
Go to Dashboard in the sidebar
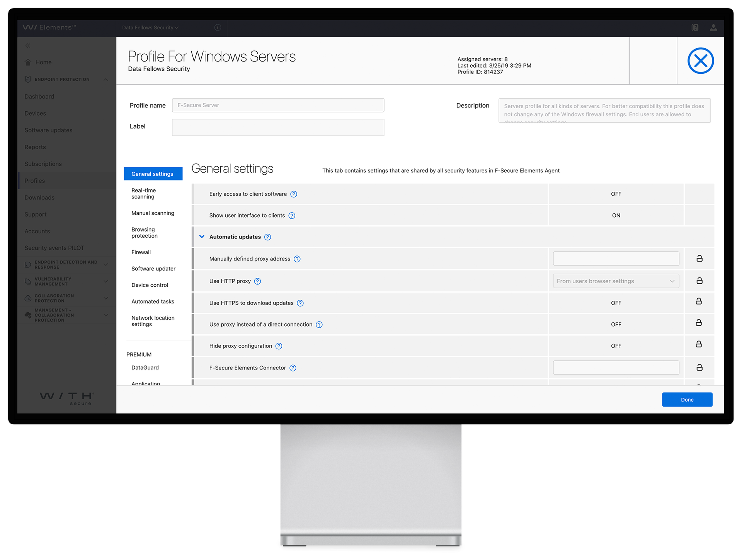39,97
